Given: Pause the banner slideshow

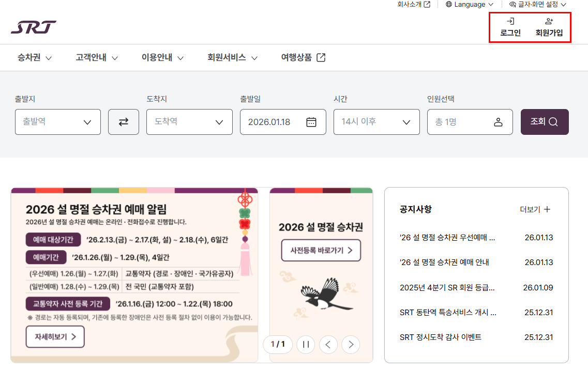Looking at the screenshot, I should tap(306, 344).
